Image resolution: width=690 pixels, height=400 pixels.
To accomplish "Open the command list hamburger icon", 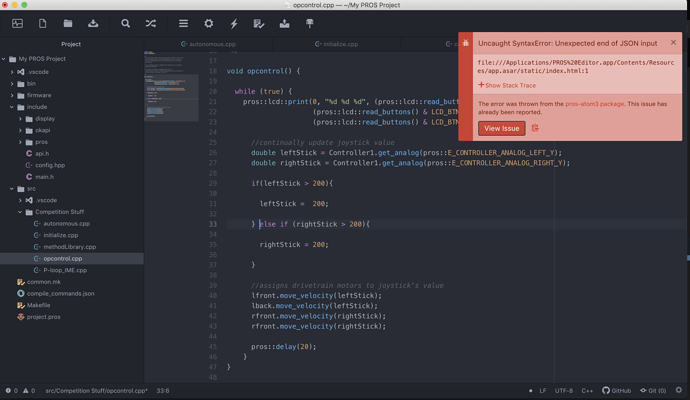I will pyautogui.click(x=184, y=23).
